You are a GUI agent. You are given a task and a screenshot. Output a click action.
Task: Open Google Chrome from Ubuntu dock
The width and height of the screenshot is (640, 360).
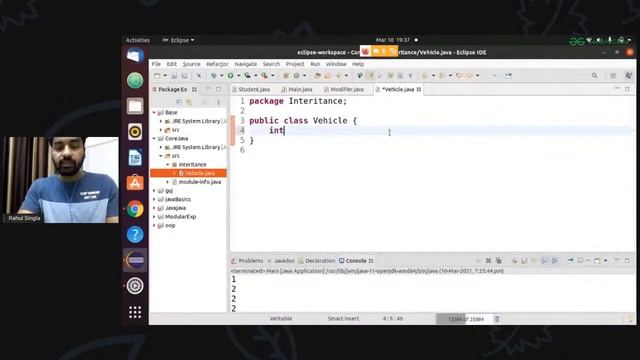point(135,209)
